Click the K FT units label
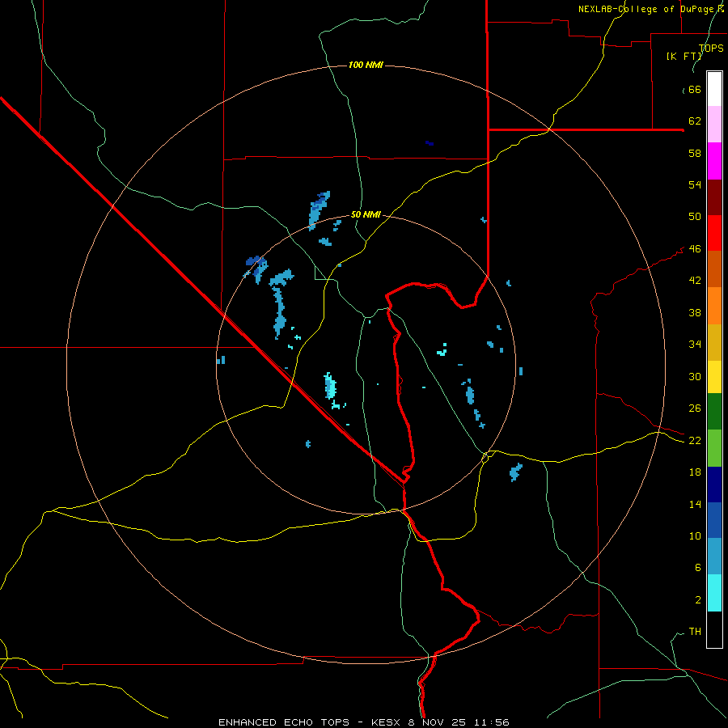728x728 pixels. pos(684,56)
